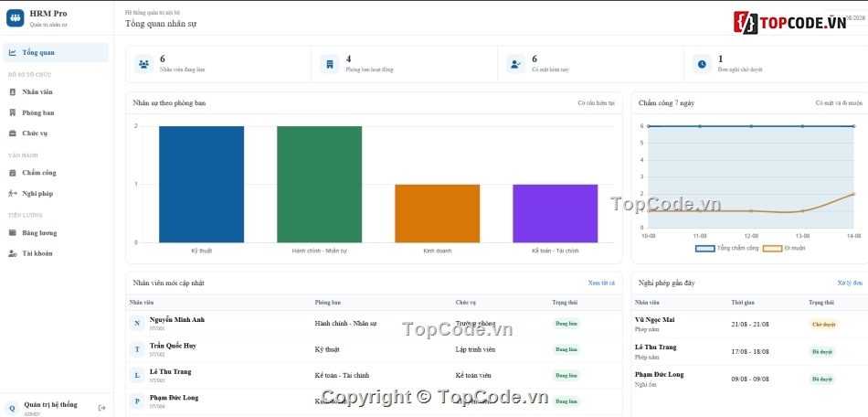Open Chức vụ menu item
Image resolution: width=868 pixels, height=417 pixels.
(x=56, y=133)
